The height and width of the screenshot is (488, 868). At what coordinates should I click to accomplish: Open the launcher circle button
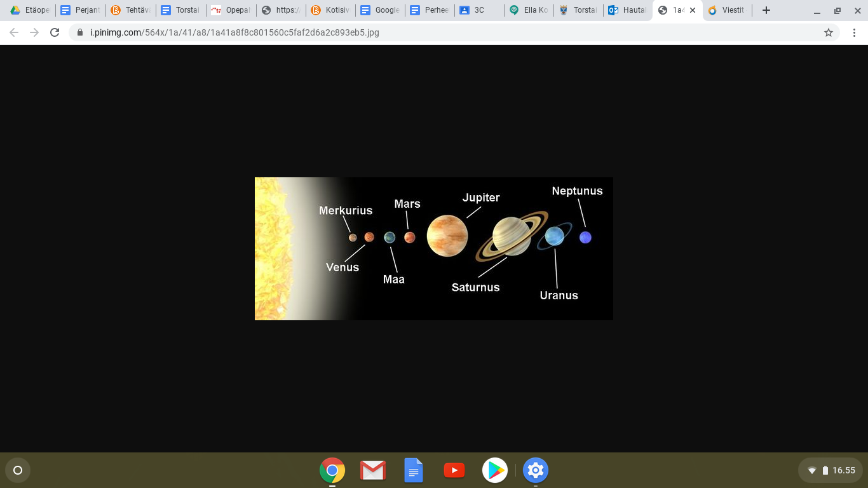pyautogui.click(x=18, y=470)
